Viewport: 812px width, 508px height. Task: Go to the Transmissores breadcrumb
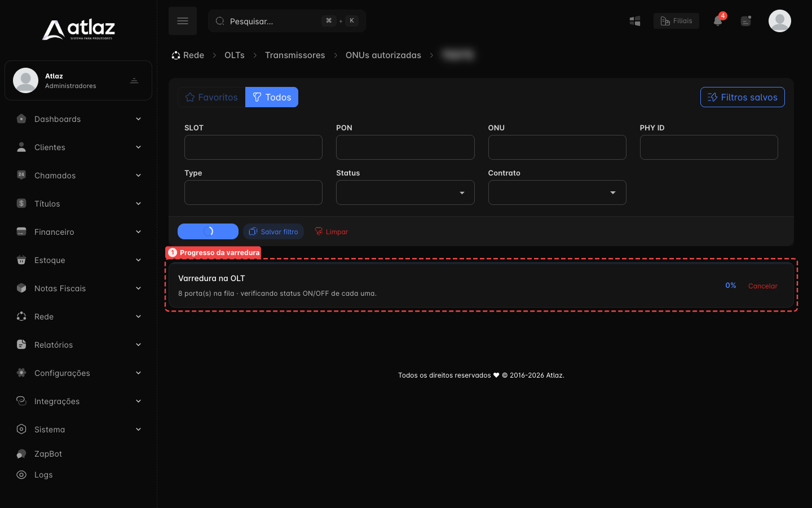point(295,55)
